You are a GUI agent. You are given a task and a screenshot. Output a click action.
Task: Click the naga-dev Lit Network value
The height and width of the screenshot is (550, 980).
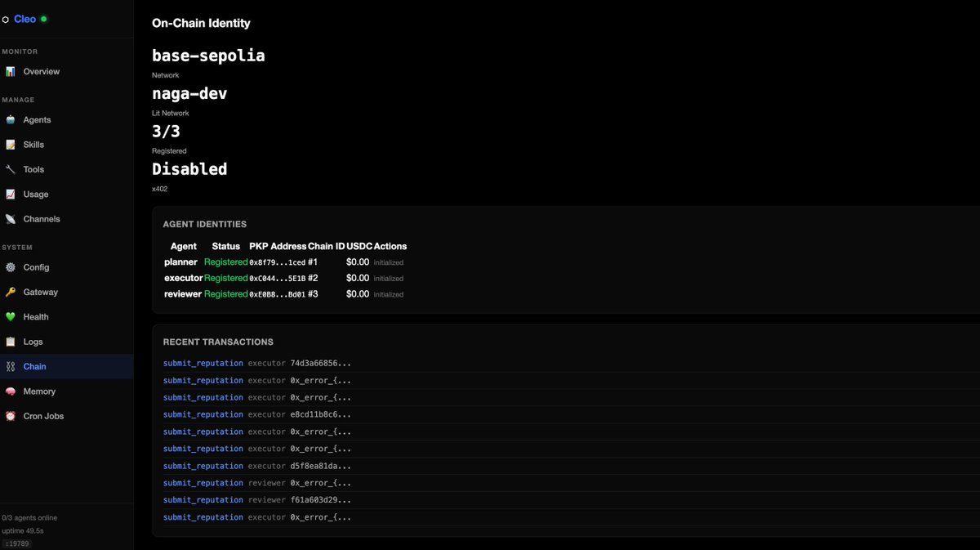tap(189, 93)
